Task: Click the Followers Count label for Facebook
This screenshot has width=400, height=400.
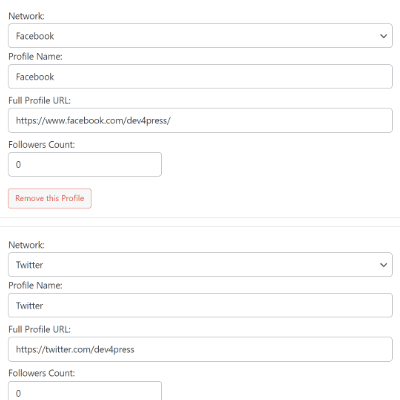Action: tap(42, 145)
